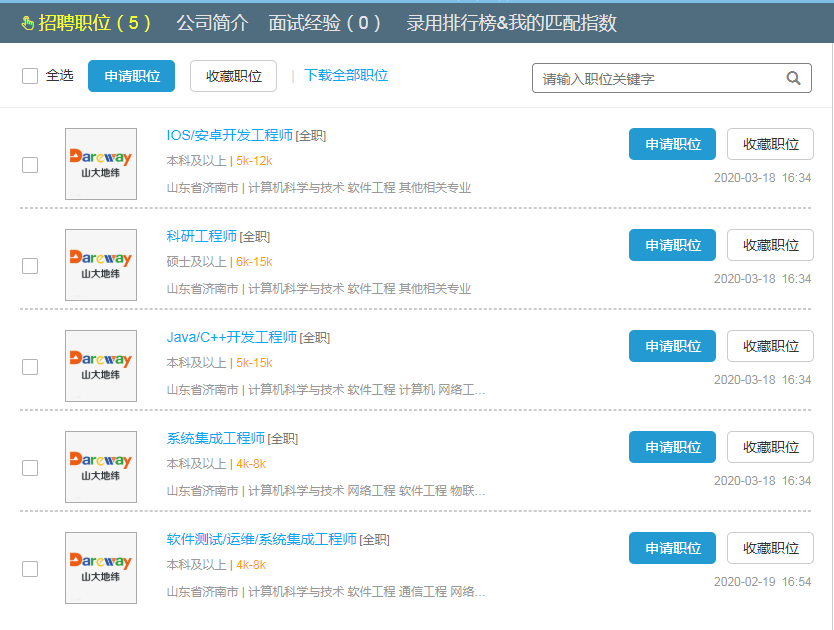Click the top 收藏职位 button near 全选
This screenshot has height=630, width=834.
[233, 76]
